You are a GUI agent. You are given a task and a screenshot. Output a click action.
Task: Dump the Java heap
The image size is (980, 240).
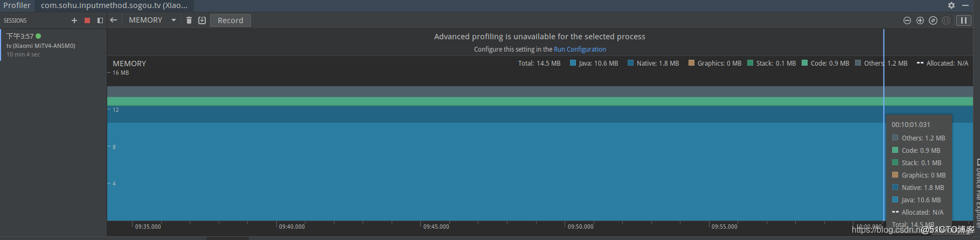(202, 20)
